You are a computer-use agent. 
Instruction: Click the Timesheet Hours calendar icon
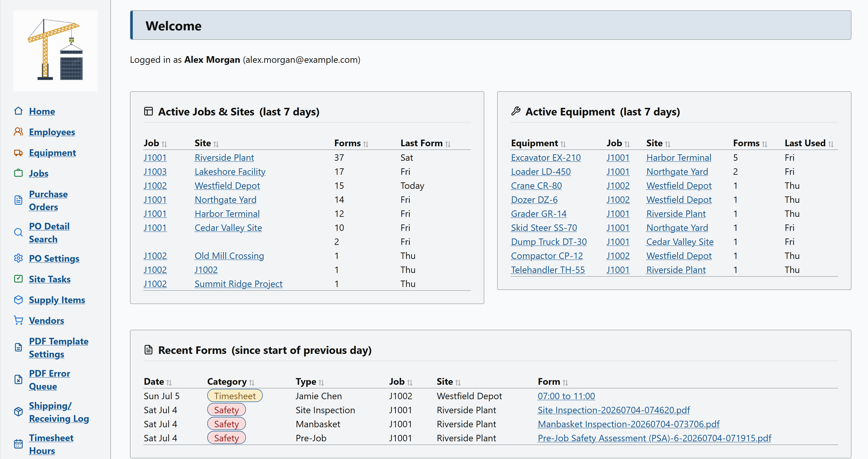click(x=19, y=444)
